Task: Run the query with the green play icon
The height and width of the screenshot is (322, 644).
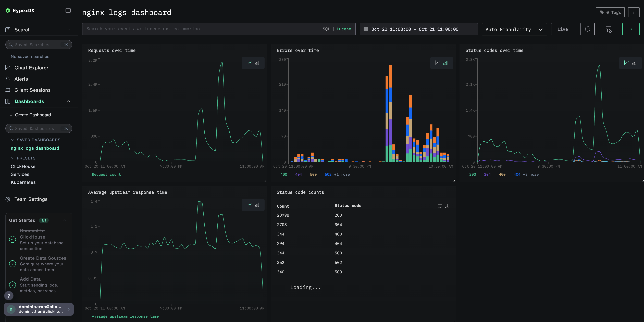Action: click(x=631, y=29)
